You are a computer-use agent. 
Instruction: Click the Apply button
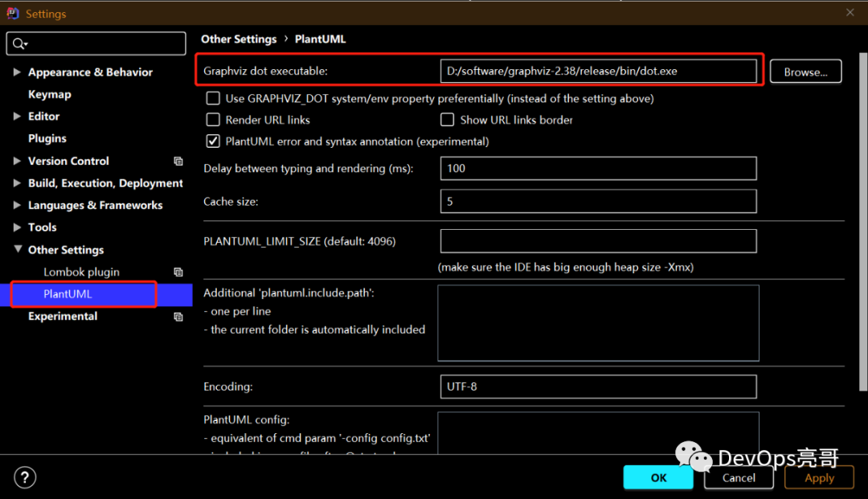coord(819,478)
